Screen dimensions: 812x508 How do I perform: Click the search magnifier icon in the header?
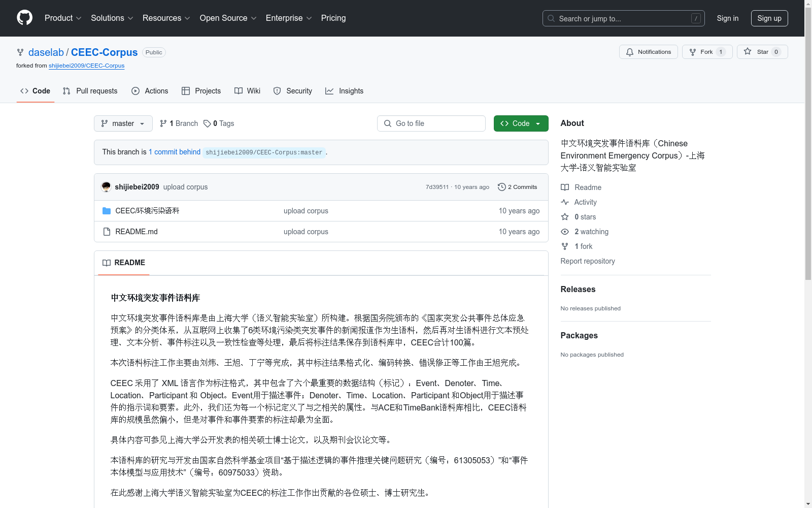pos(551,18)
